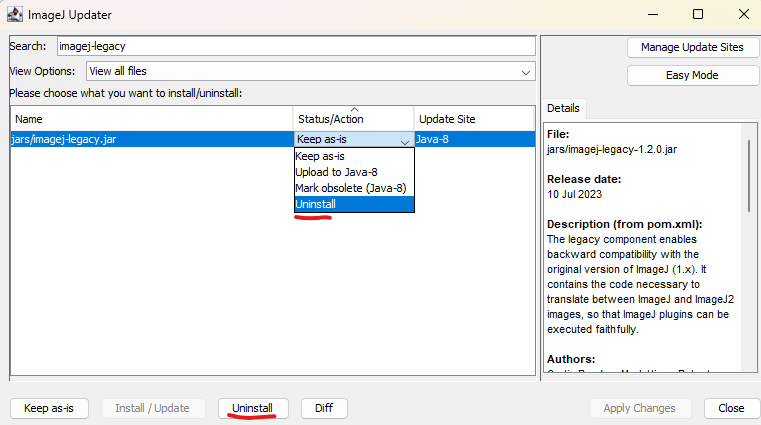Click the Apply Changes button
The image size is (761, 425).
(640, 408)
